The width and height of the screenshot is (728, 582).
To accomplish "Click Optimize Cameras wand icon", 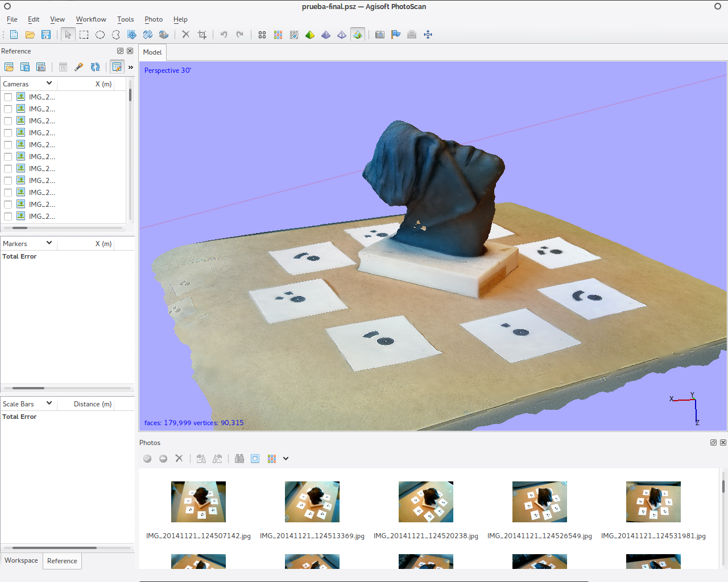I will 79,67.
